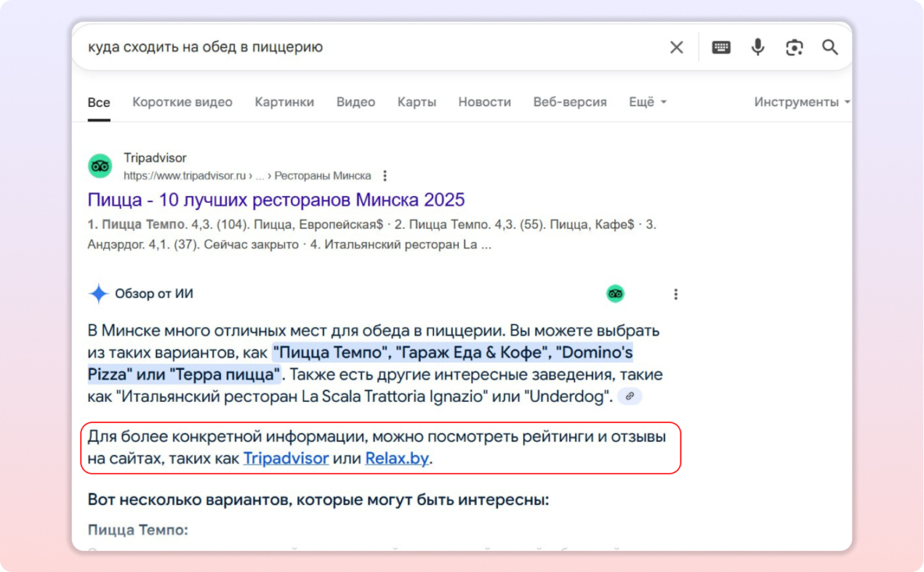
Task: Open Пицца - 10 лучших ресторанов Минска result
Action: tap(276, 199)
